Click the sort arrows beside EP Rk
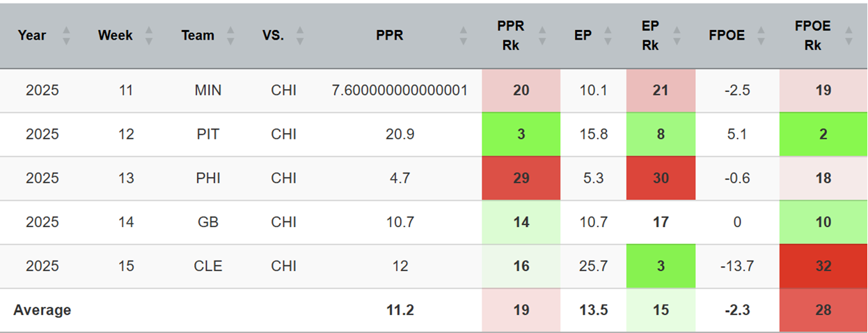 tap(685, 36)
